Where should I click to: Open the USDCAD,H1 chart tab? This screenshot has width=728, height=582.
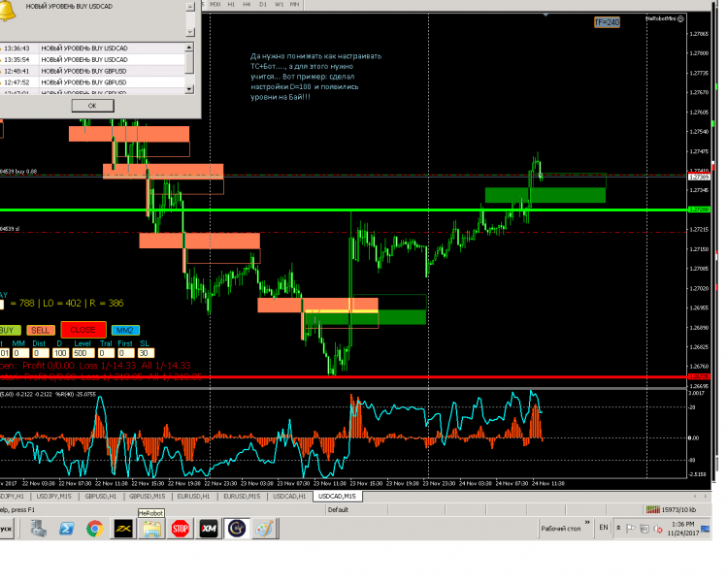pos(289,497)
